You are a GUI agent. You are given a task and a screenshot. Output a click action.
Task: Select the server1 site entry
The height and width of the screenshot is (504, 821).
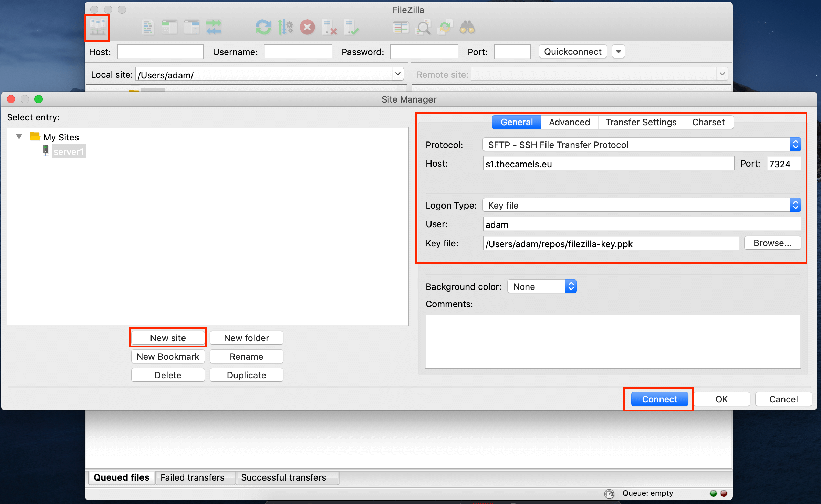(x=69, y=151)
